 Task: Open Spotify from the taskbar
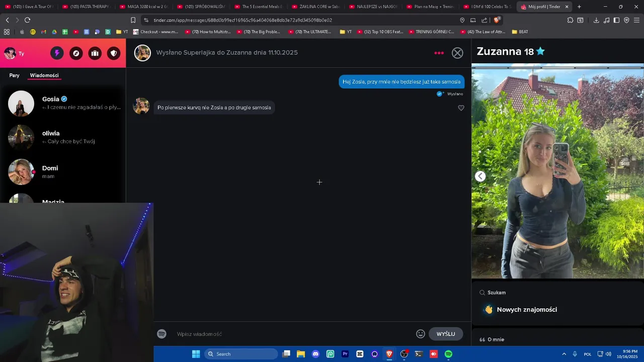click(448, 354)
